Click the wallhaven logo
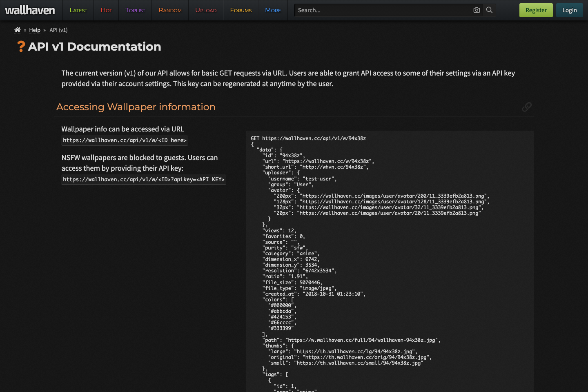588x392 pixels. pos(30,10)
